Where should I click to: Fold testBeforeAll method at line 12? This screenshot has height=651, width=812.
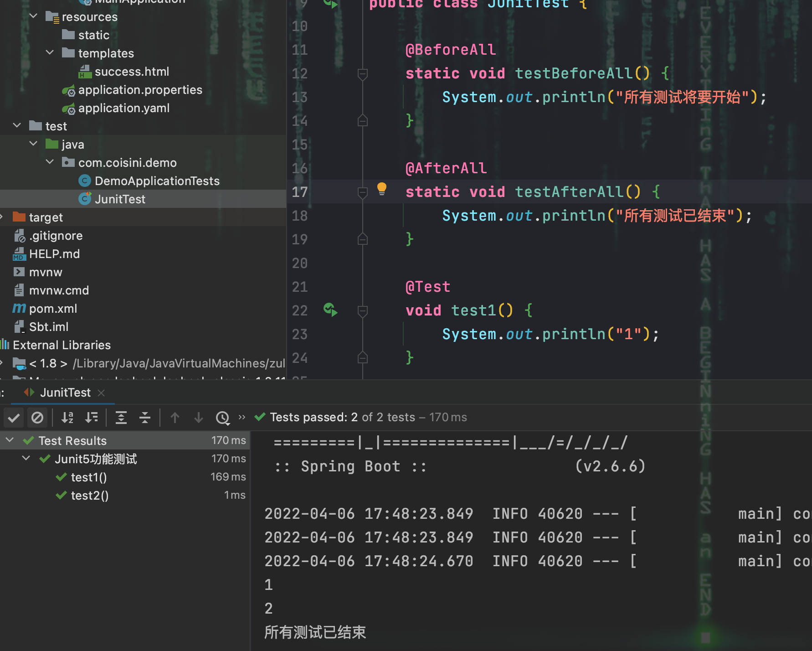(x=363, y=74)
